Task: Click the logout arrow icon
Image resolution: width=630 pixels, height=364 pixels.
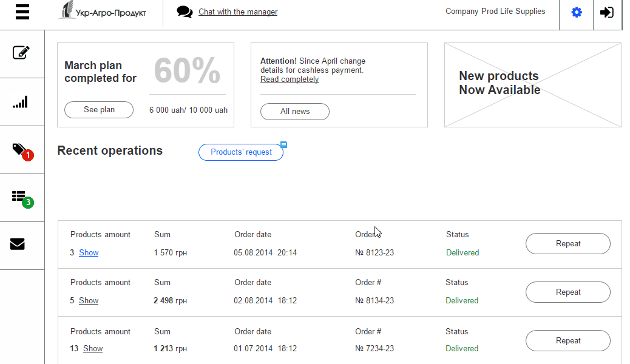Action: coord(606,12)
